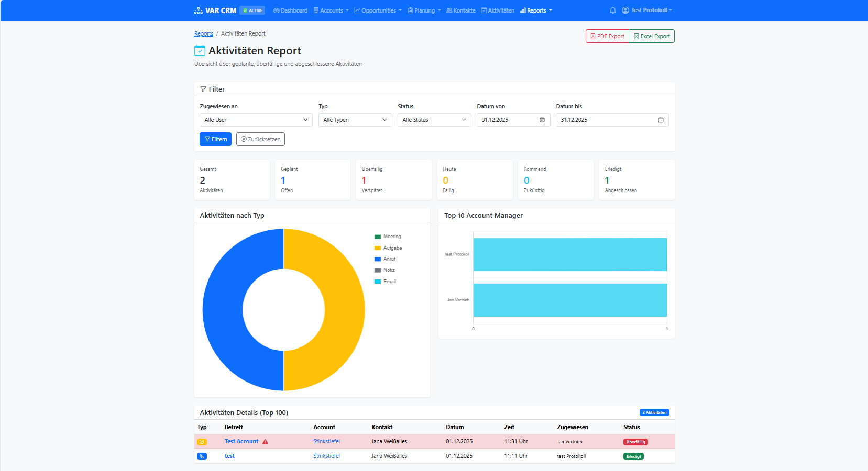Export the report via PDF Export
Screen dimensions: 868x471
click(x=607, y=36)
